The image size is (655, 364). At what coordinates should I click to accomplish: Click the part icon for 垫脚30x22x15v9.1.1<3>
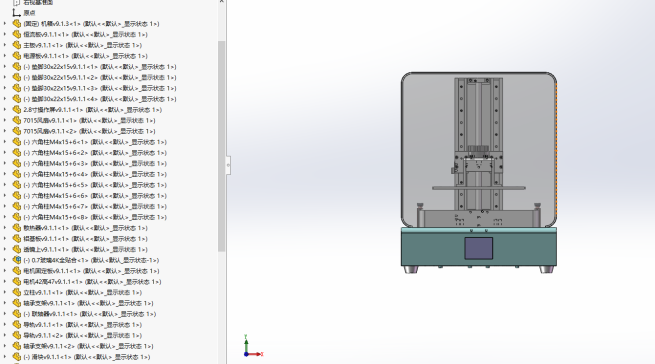click(17, 88)
